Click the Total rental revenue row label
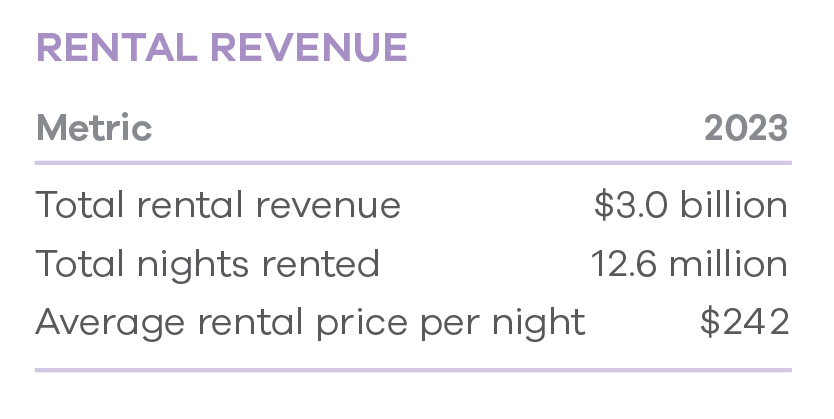This screenshot has height=419, width=834. tap(218, 206)
